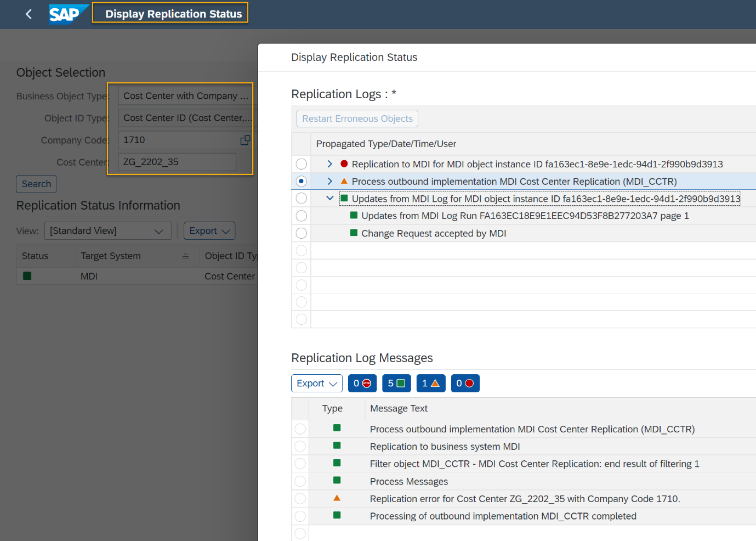Select radio for Filter object MDI_CCTR message
756x541 pixels.
coord(300,464)
